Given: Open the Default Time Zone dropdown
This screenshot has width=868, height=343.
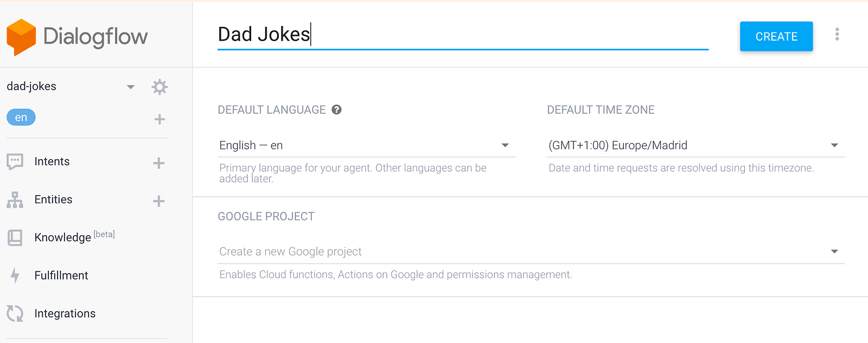Looking at the screenshot, I should (x=695, y=145).
